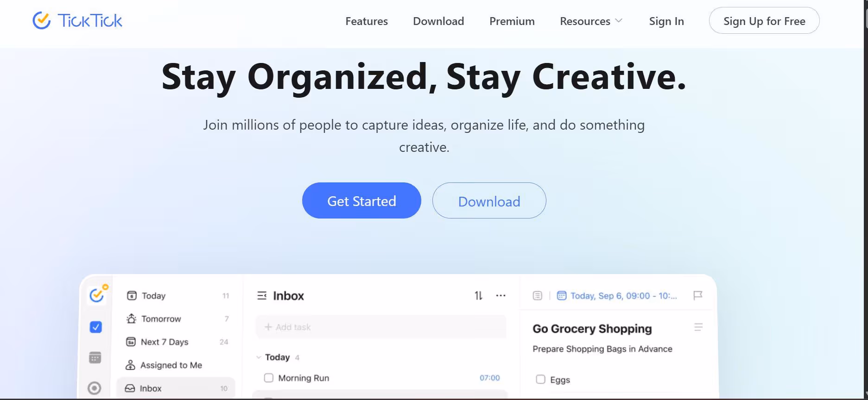Click the Next 7 Days count 24
The image size is (868, 400).
(x=224, y=342)
